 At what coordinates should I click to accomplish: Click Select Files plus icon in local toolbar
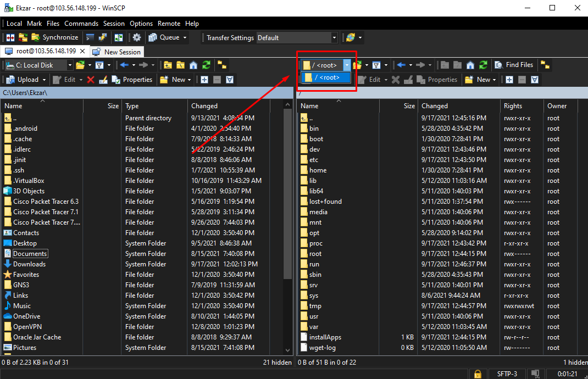204,80
